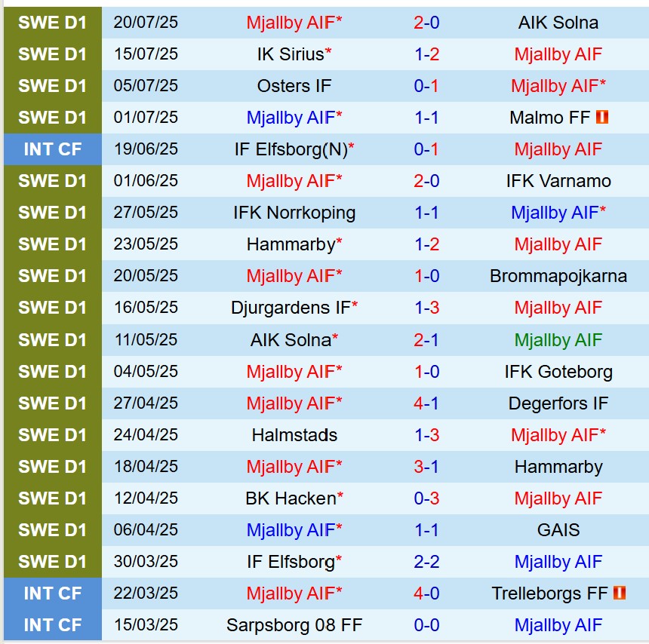Click the INT CF label for 19/06/25
This screenshot has height=644, width=649.
(52, 149)
